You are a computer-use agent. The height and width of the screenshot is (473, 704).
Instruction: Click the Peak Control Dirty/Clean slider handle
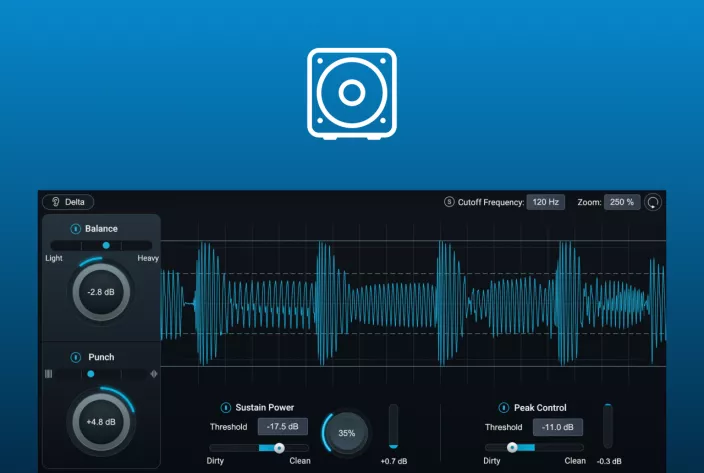512,448
